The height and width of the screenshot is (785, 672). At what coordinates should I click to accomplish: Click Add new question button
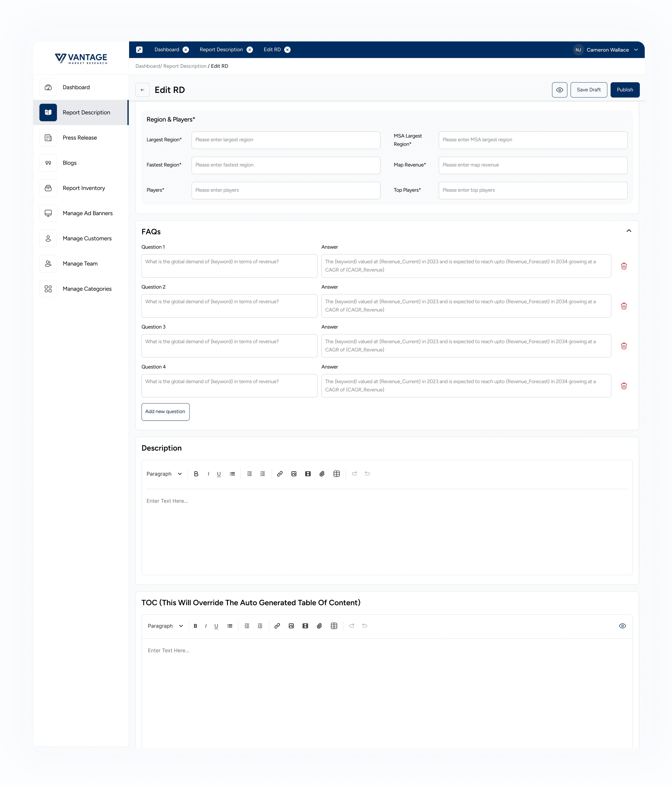(x=165, y=411)
